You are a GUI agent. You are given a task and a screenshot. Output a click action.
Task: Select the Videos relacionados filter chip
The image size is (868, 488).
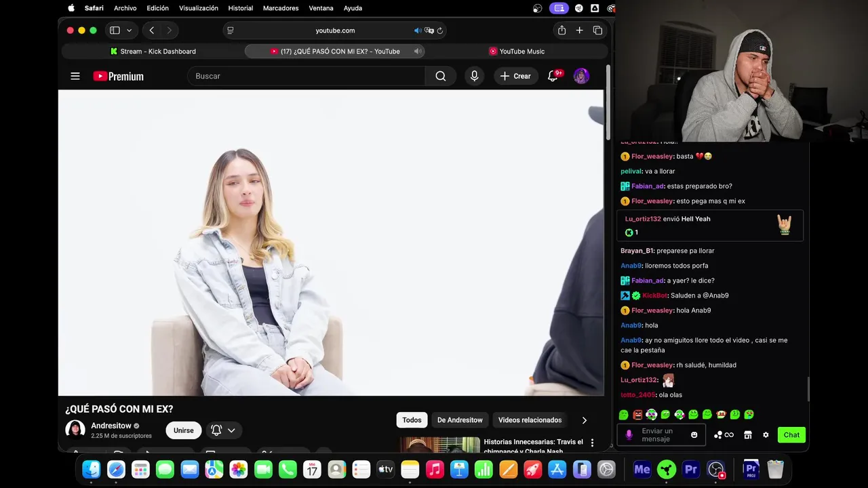(530, 420)
